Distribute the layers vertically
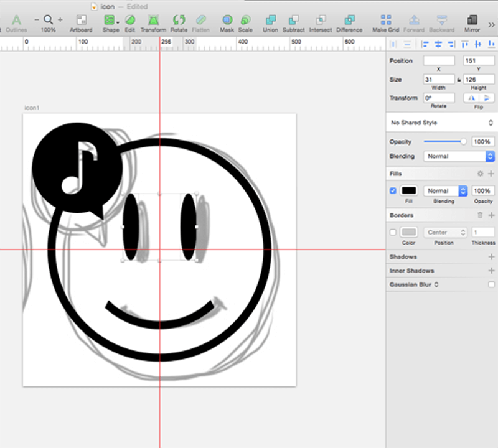This screenshot has height=448, width=498. point(407,44)
